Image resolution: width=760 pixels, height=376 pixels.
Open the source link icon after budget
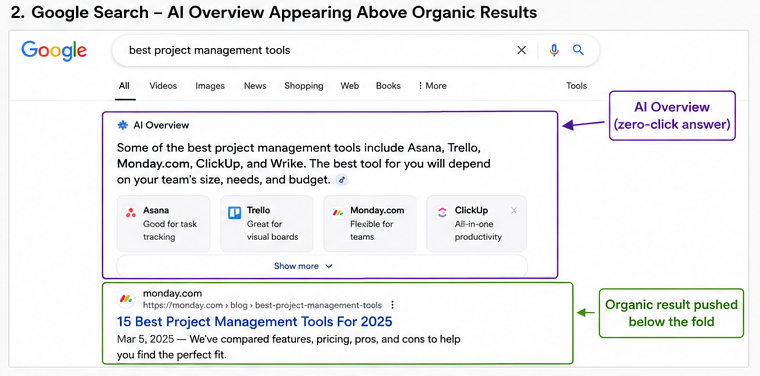(x=342, y=180)
